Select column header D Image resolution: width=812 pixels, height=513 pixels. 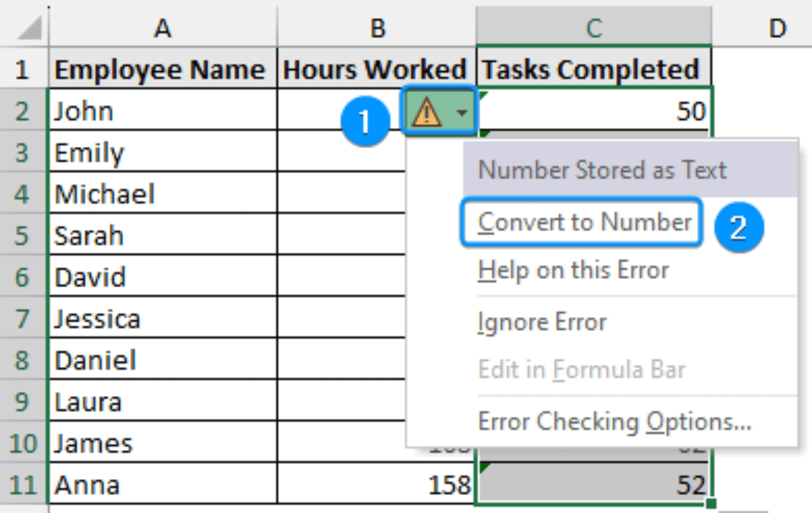777,27
